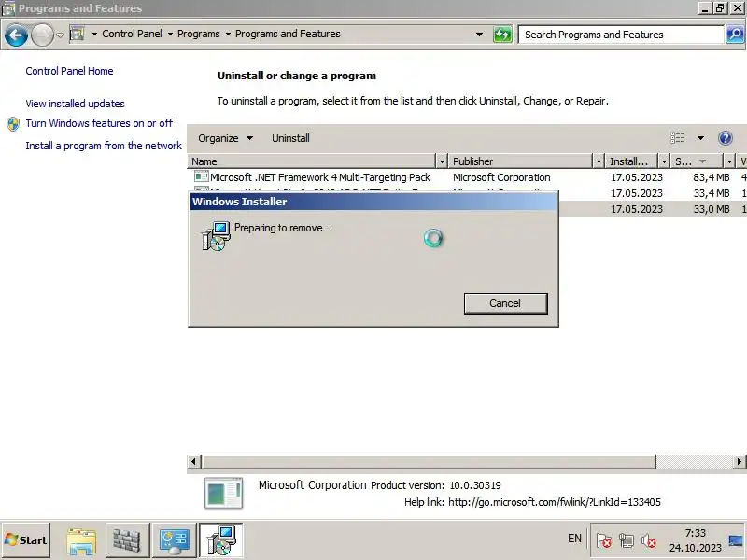
Task: Expand dropdown arrow after Programs breadcrumb
Action: point(228,35)
